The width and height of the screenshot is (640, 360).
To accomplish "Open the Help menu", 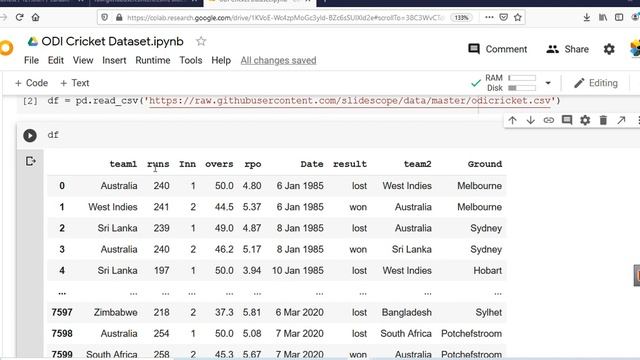I will tap(221, 60).
